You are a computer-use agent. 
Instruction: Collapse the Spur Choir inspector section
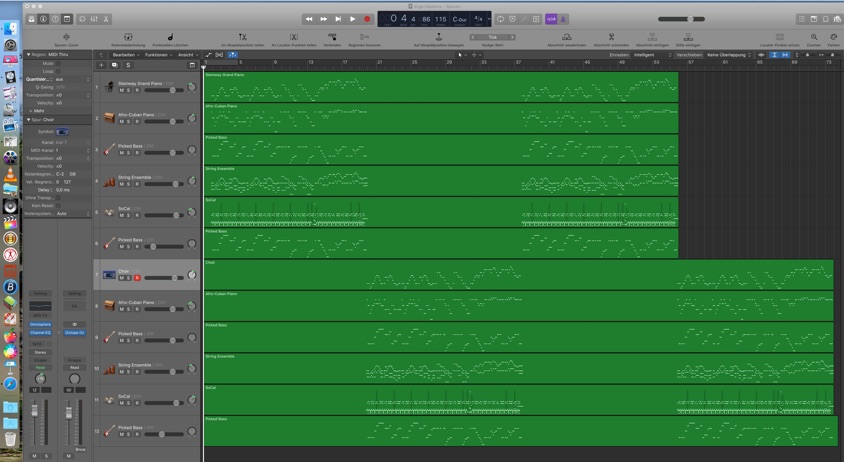pos(29,120)
